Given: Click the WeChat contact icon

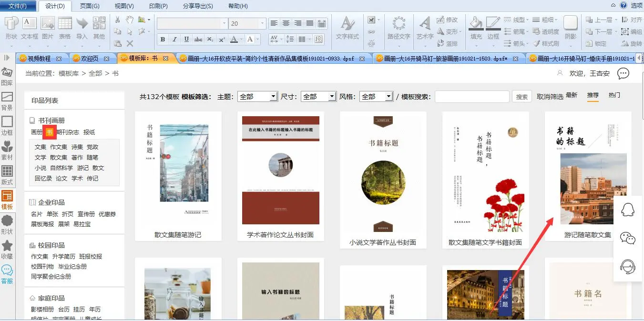Looking at the screenshot, I should (627, 238).
